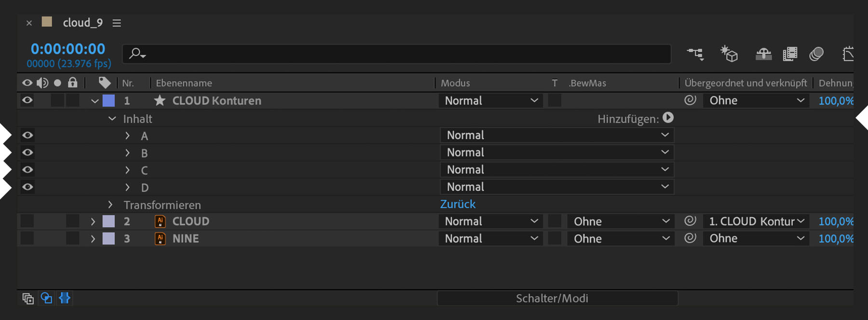Open the composition mini-flowchart icon
Viewport: 868px width, 320px height.
click(x=695, y=54)
